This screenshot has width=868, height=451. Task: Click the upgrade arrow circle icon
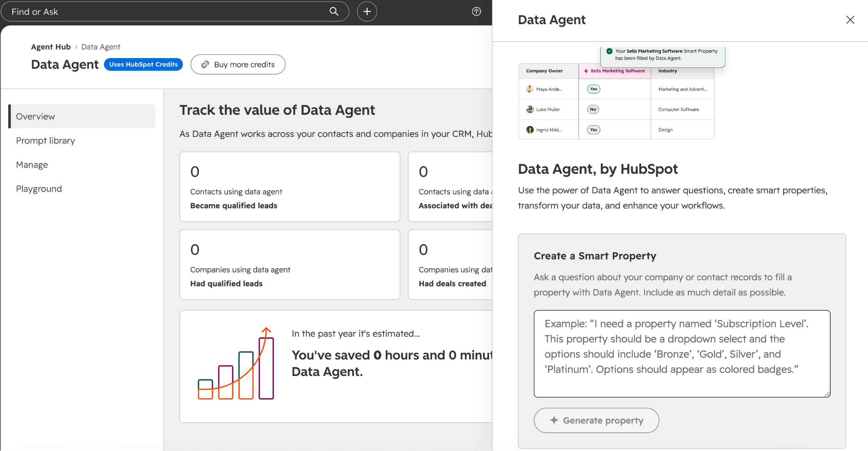pos(476,11)
